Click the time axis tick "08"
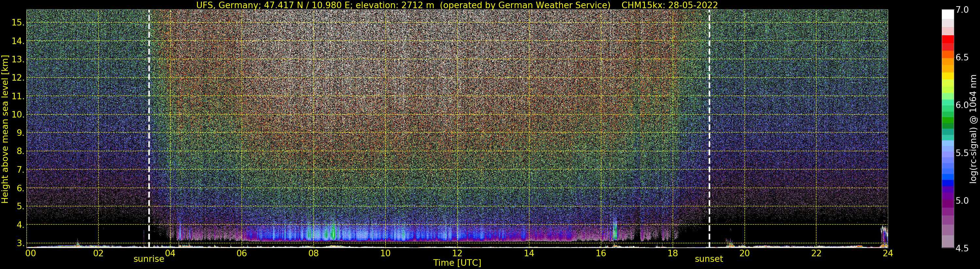The width and height of the screenshot is (980, 269). click(313, 253)
